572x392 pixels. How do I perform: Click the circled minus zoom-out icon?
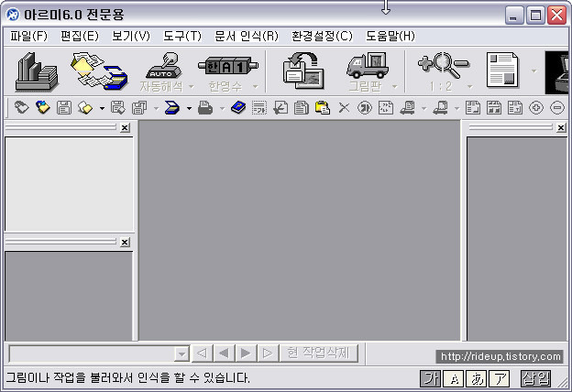click(557, 108)
